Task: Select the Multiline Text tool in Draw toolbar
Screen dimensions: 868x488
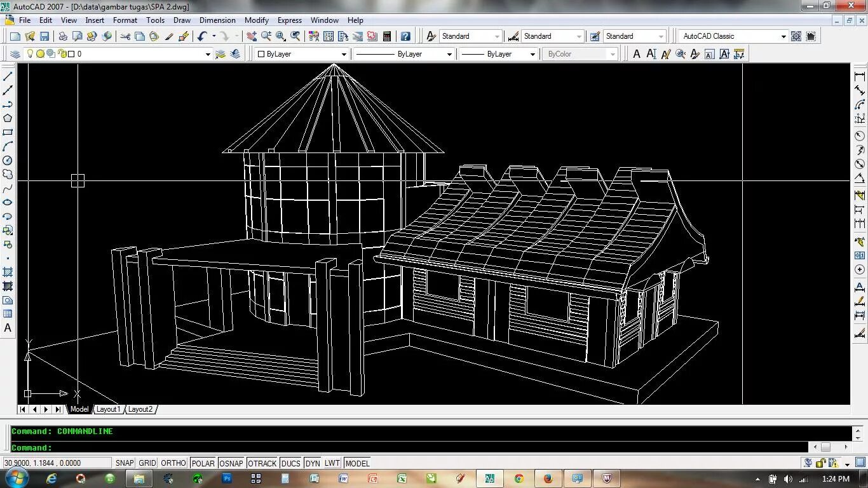Action: tap(8, 328)
